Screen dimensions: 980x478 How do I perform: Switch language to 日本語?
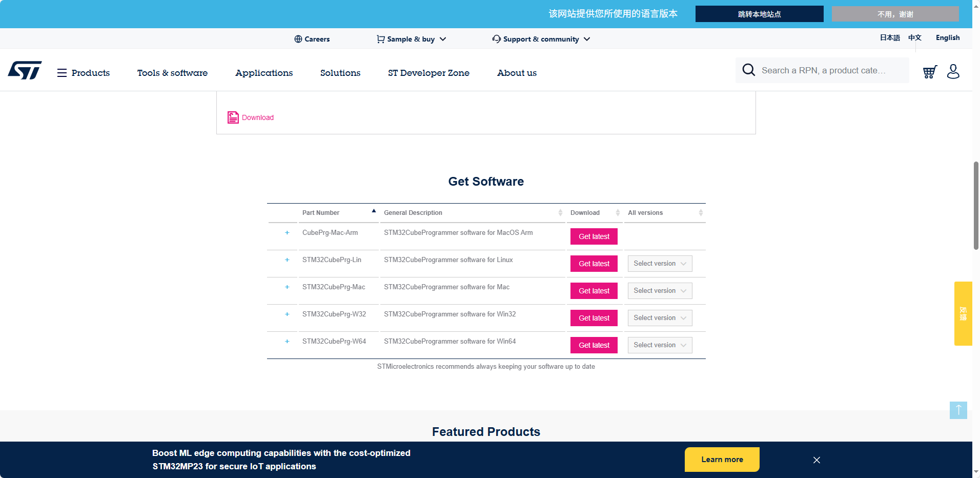coord(890,37)
